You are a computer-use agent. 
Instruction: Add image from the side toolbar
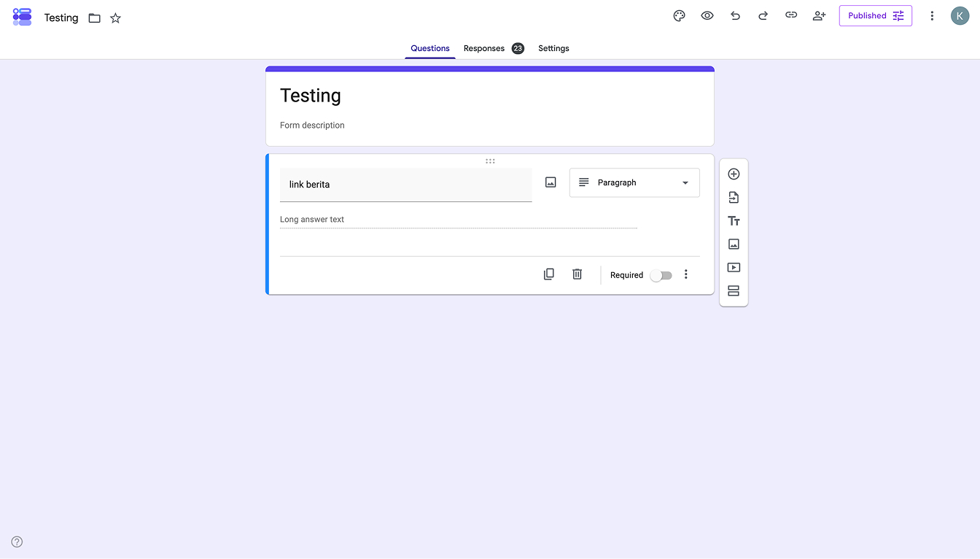(734, 244)
